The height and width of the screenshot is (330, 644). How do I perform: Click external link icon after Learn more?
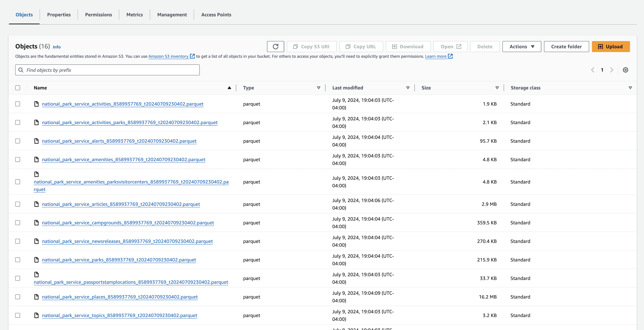(x=450, y=56)
